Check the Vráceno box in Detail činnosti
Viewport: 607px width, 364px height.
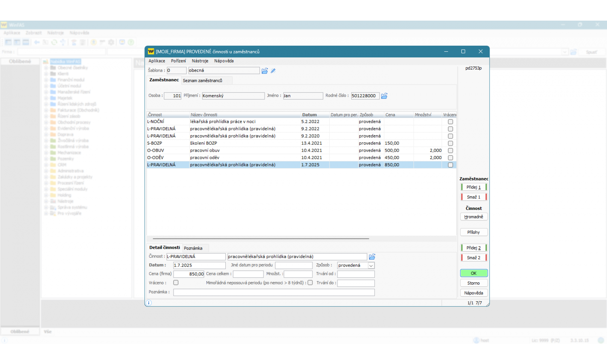tap(176, 283)
